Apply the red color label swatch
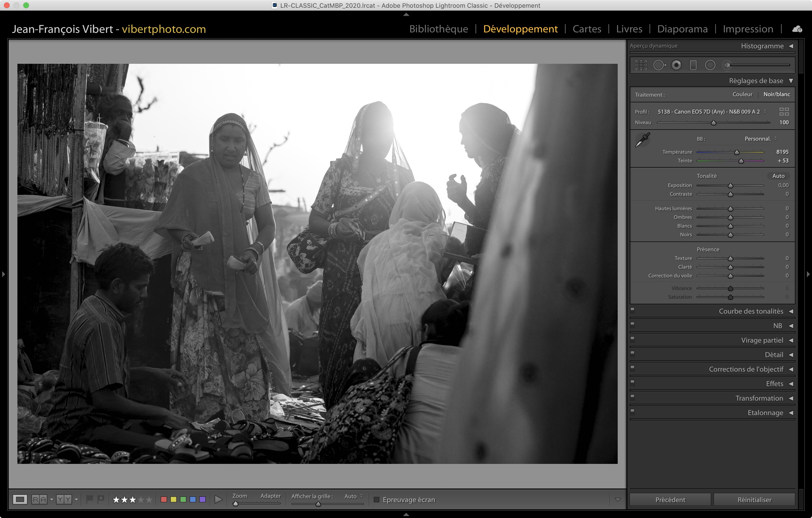The image size is (812, 518). pos(164,499)
